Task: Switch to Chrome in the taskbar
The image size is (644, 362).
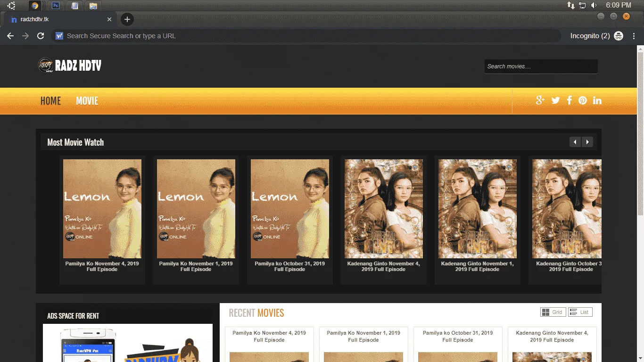Action: [x=35, y=6]
